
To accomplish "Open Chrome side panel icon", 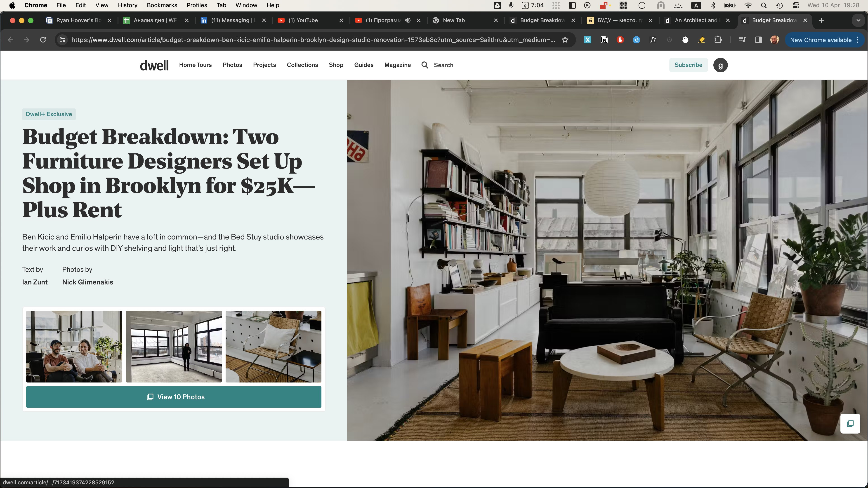I will [x=758, y=40].
